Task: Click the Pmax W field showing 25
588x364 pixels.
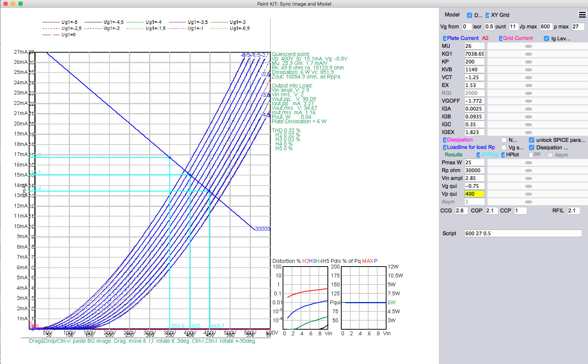Action: (474, 162)
